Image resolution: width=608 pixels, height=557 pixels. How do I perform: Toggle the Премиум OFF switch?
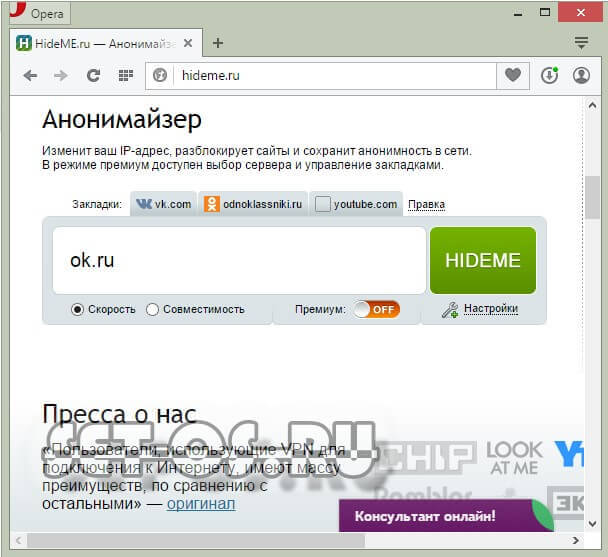click(x=376, y=309)
